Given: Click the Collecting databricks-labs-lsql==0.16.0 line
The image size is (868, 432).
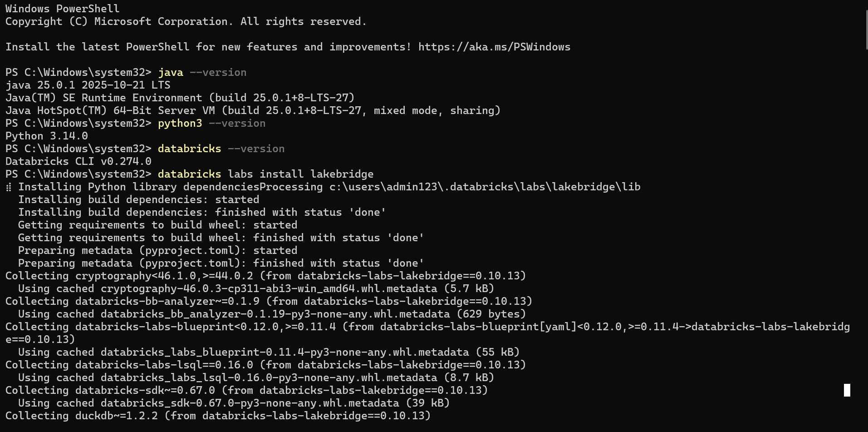Looking at the screenshot, I should (x=265, y=365).
